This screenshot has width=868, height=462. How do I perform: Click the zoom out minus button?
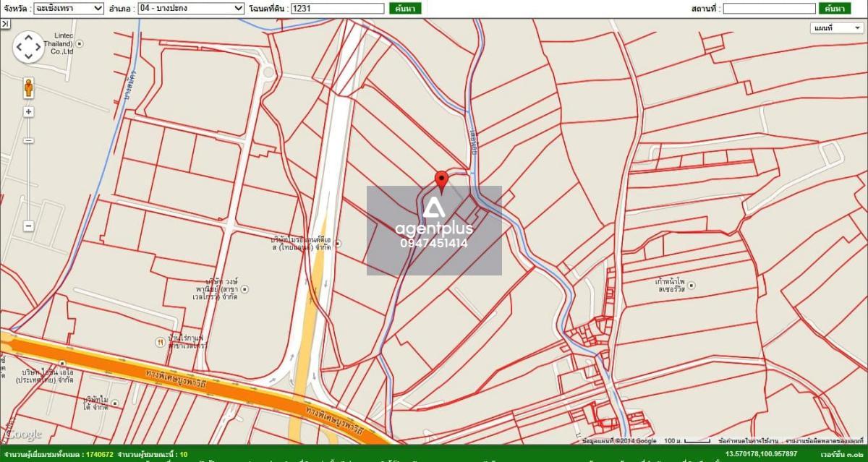(28, 226)
